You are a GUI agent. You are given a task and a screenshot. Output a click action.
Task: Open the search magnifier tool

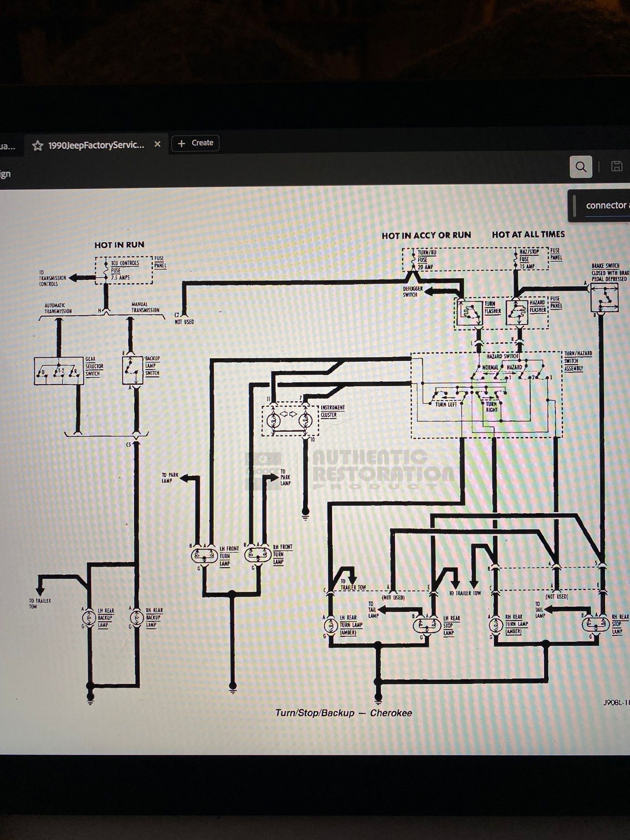(x=580, y=167)
